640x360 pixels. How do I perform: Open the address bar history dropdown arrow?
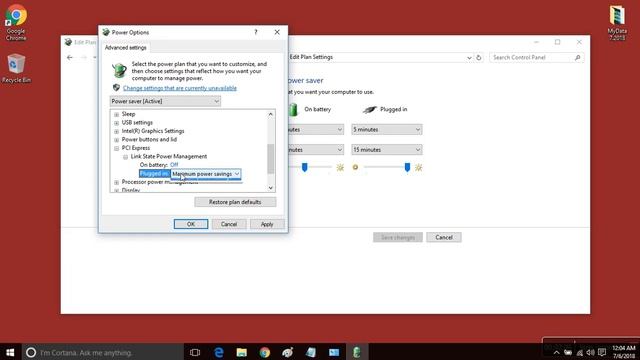pyautogui.click(x=469, y=58)
